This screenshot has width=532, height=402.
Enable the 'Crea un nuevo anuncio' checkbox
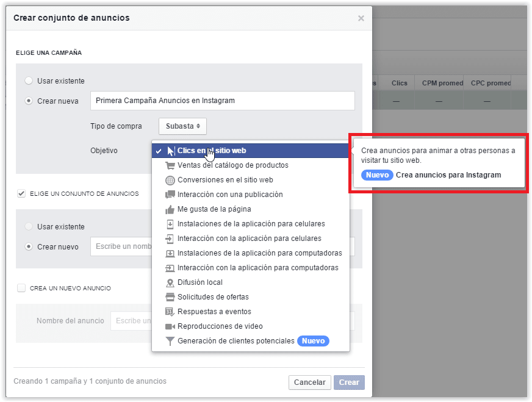[21, 288]
